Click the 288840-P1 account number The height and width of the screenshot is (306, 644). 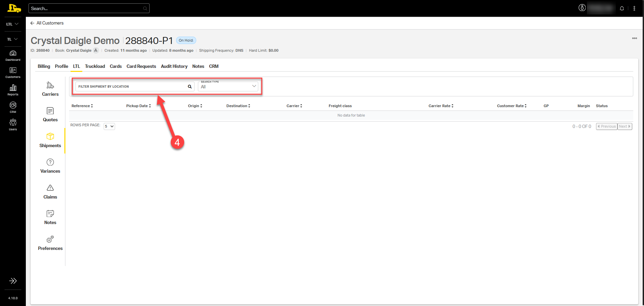pos(149,41)
